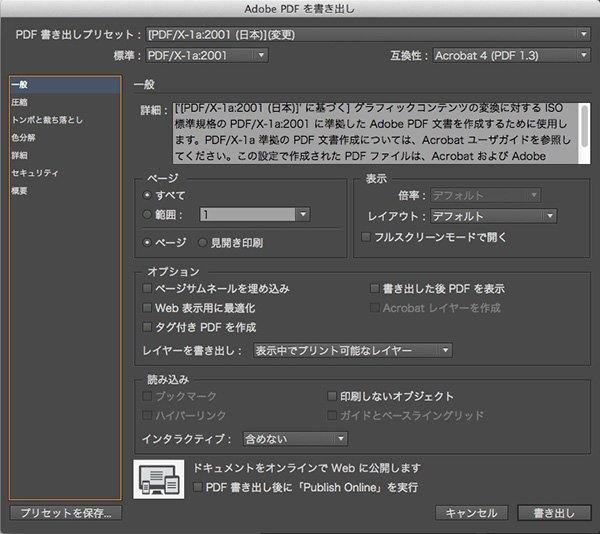Select the 範囲 radio button
The width and height of the screenshot is (600, 534).
[147, 214]
